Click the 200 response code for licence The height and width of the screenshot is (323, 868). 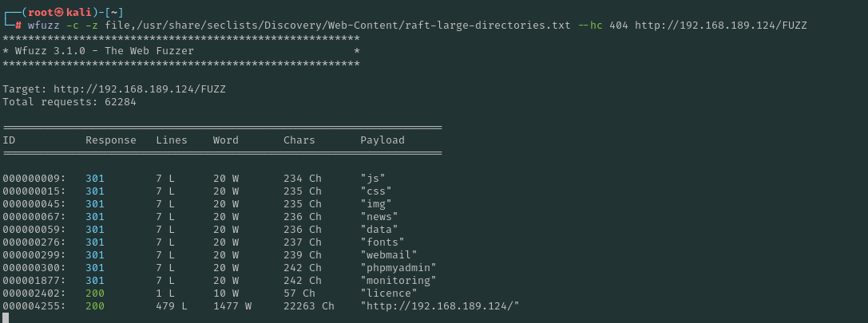click(x=95, y=293)
